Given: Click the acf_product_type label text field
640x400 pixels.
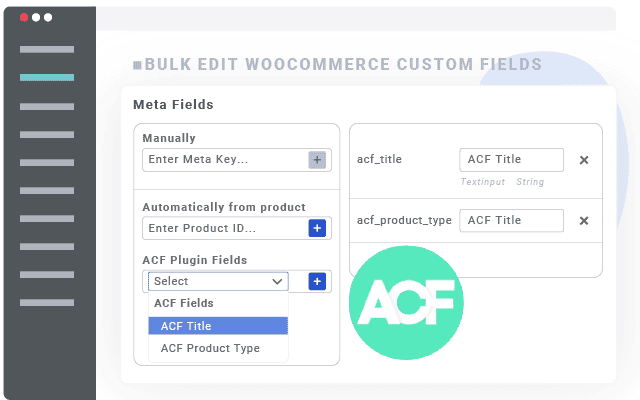Looking at the screenshot, I should click(x=511, y=221).
